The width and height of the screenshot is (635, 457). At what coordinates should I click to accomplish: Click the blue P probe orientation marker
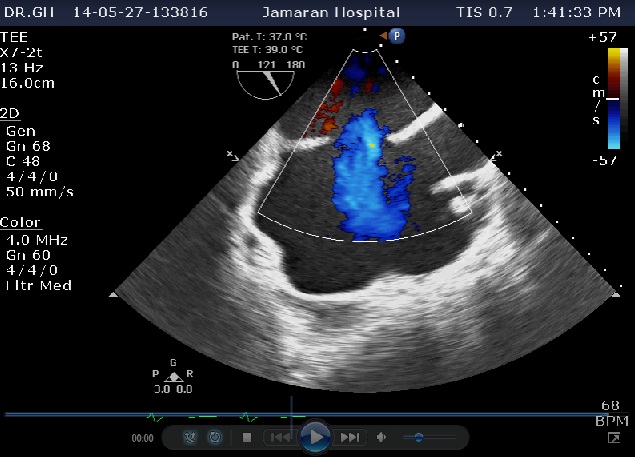tap(396, 35)
